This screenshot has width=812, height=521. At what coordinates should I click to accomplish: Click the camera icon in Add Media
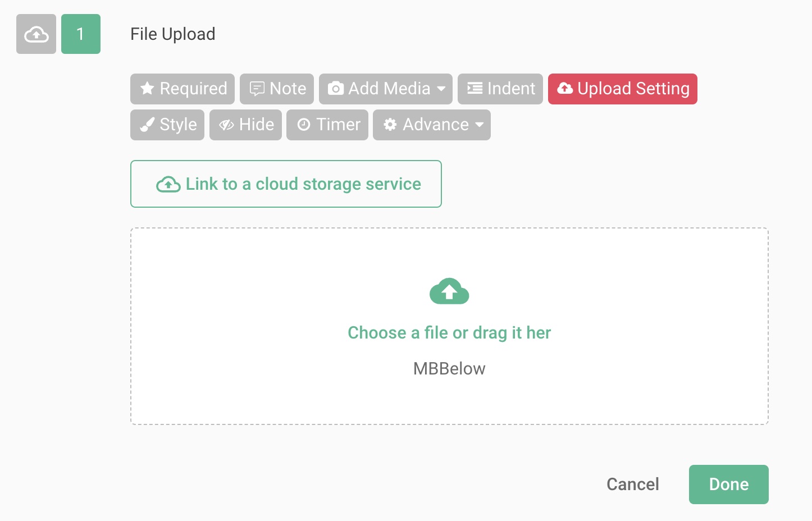point(336,88)
